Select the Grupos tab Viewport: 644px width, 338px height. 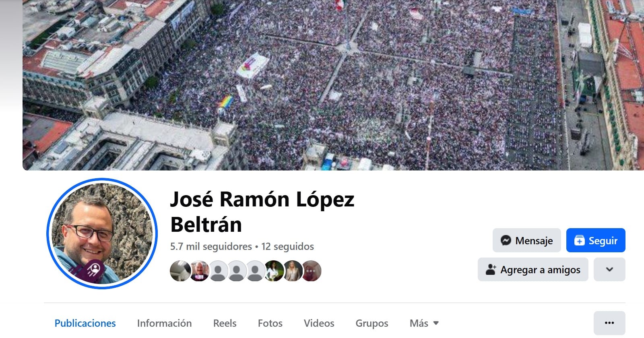click(x=372, y=323)
